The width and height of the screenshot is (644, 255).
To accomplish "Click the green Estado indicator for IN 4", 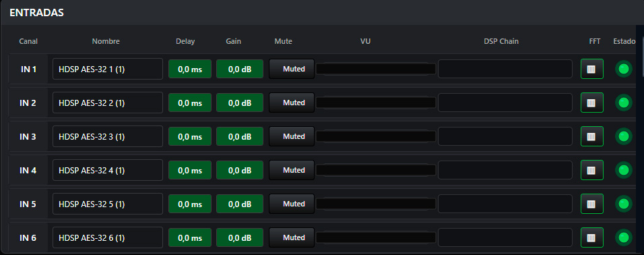I will click(x=624, y=170).
